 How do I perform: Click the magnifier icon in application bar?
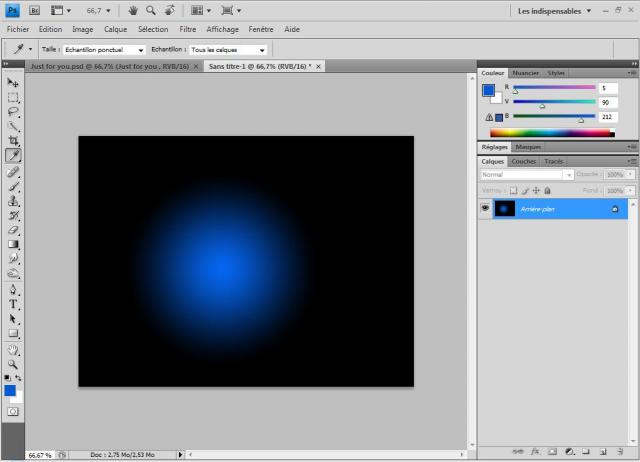coord(151,10)
